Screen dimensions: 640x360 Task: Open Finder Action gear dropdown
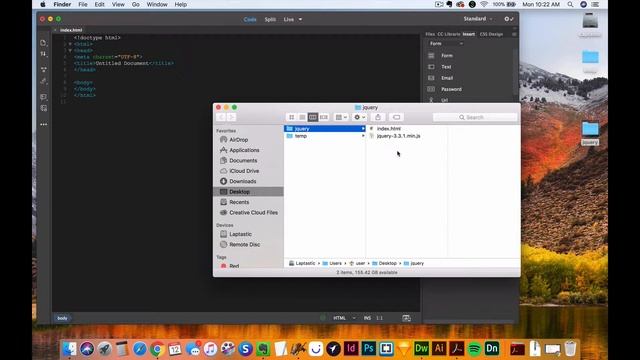(x=359, y=117)
